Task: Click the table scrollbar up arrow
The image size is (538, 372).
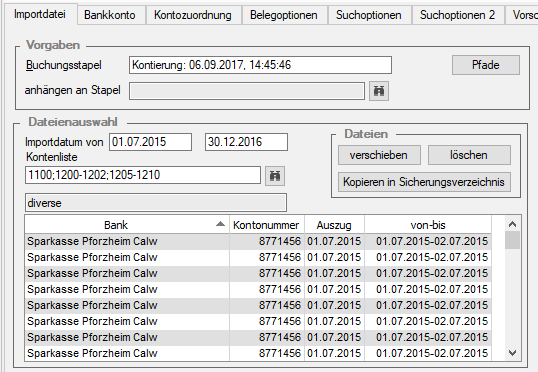Action: point(513,224)
